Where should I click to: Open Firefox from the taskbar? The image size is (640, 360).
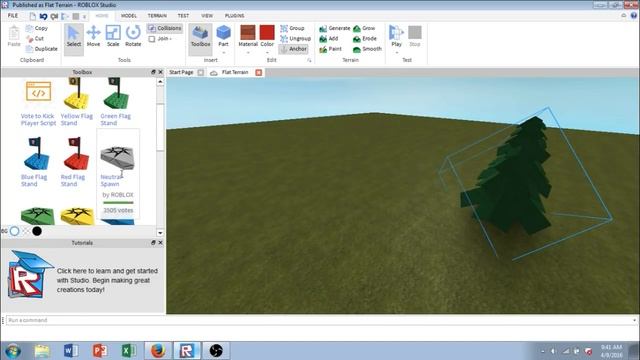pyautogui.click(x=158, y=351)
